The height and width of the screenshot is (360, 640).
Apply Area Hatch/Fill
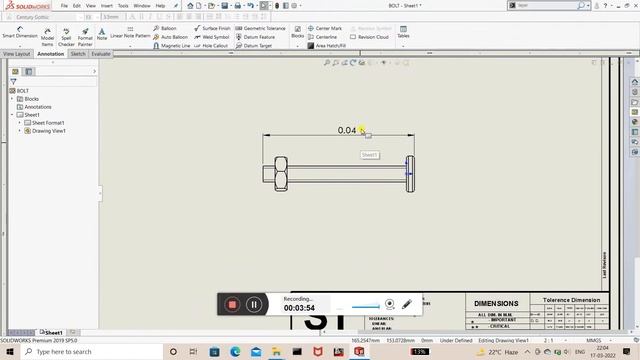tap(327, 46)
